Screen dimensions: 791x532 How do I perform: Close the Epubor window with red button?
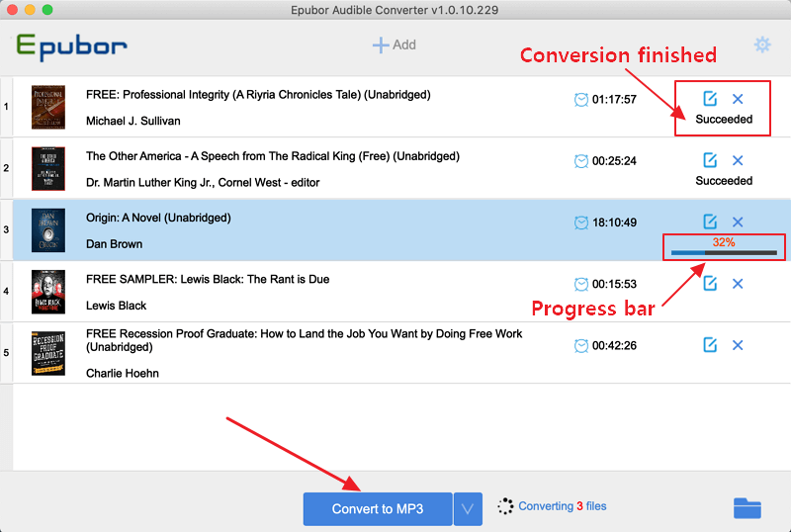pyautogui.click(x=12, y=10)
